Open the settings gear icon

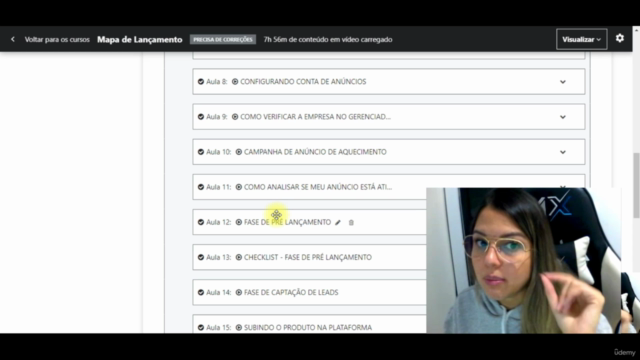point(620,38)
